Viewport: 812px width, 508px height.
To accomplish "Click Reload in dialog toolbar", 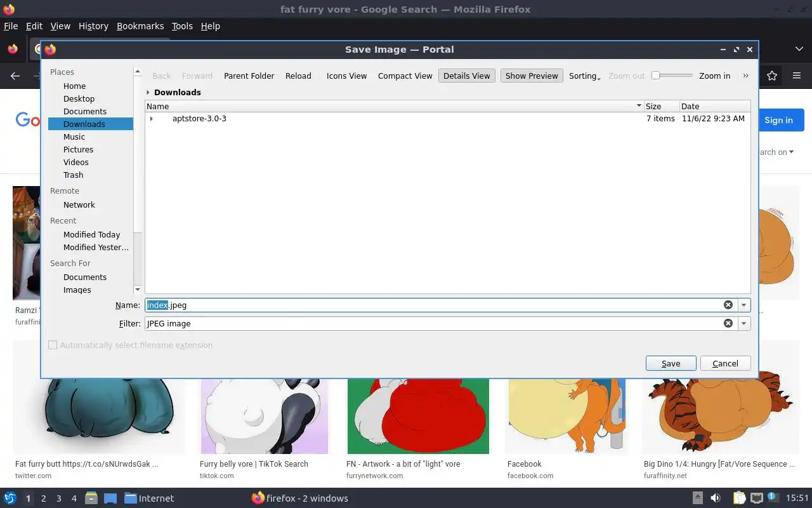I will pos(298,76).
